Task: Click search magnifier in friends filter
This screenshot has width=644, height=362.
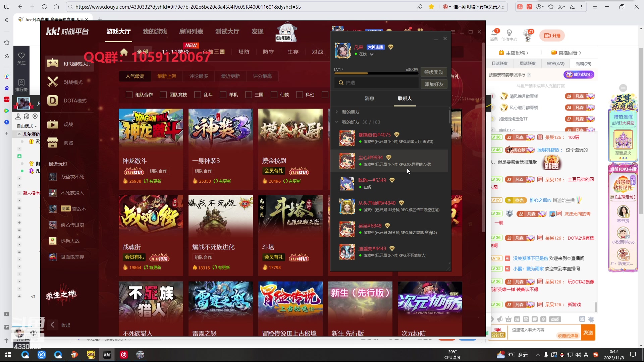Action: (x=341, y=82)
